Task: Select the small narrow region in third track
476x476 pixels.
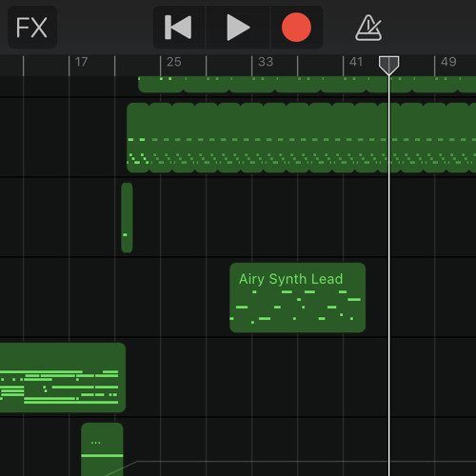Action: pos(127,217)
